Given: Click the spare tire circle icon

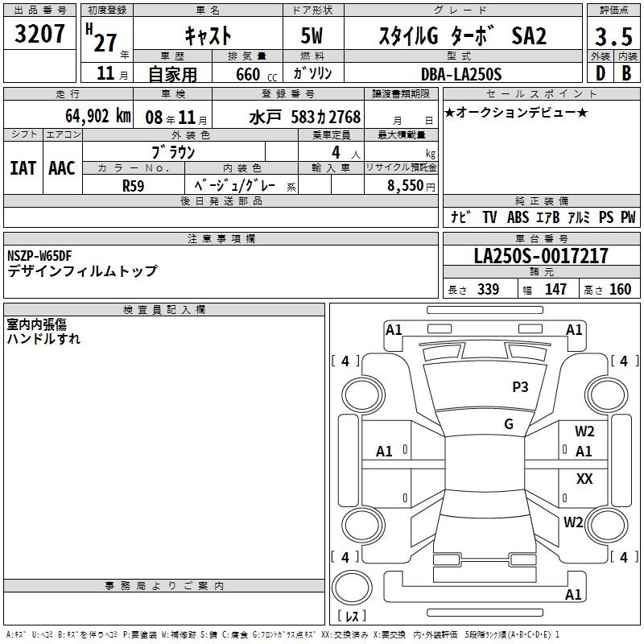Looking at the screenshot, I should (352, 587).
